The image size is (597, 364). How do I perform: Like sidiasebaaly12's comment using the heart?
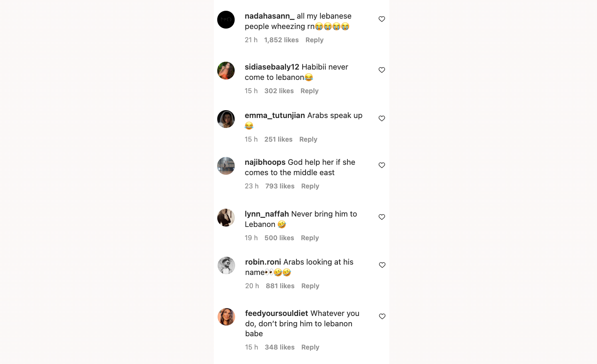381,70
